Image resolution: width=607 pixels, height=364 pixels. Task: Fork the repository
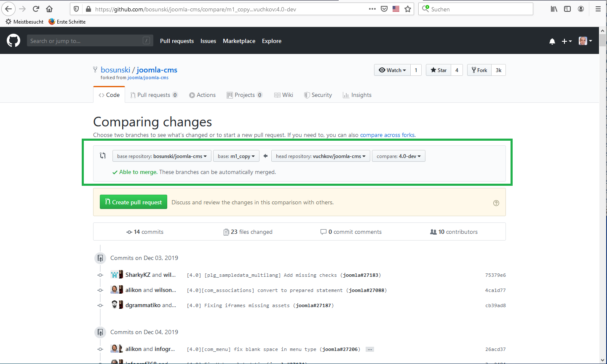[x=479, y=70]
